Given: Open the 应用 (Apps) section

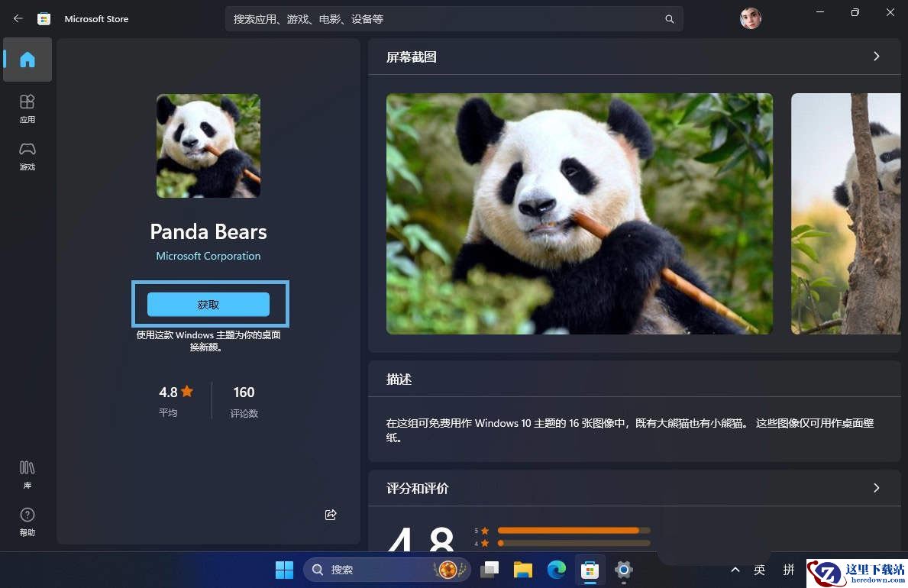Looking at the screenshot, I should tap(27, 109).
